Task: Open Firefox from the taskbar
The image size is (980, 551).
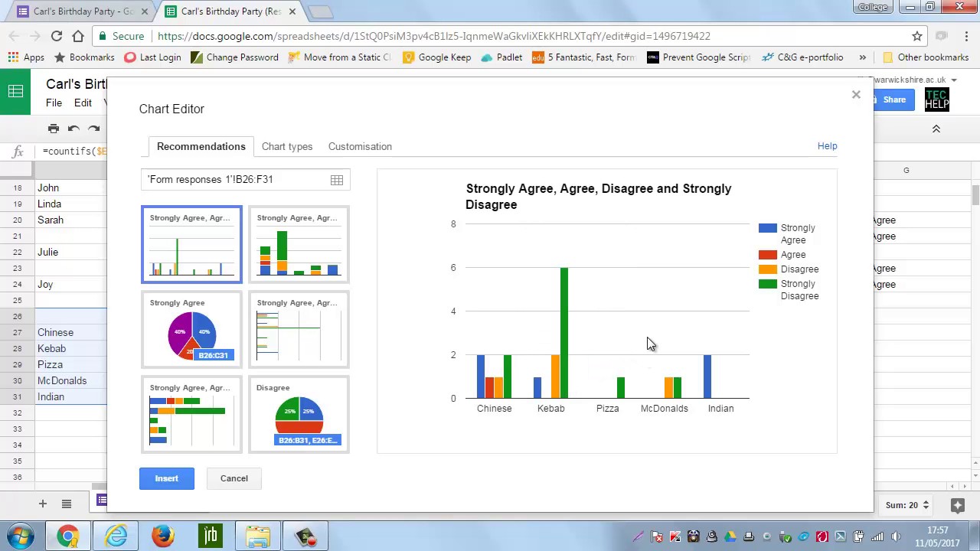Action: point(163,536)
